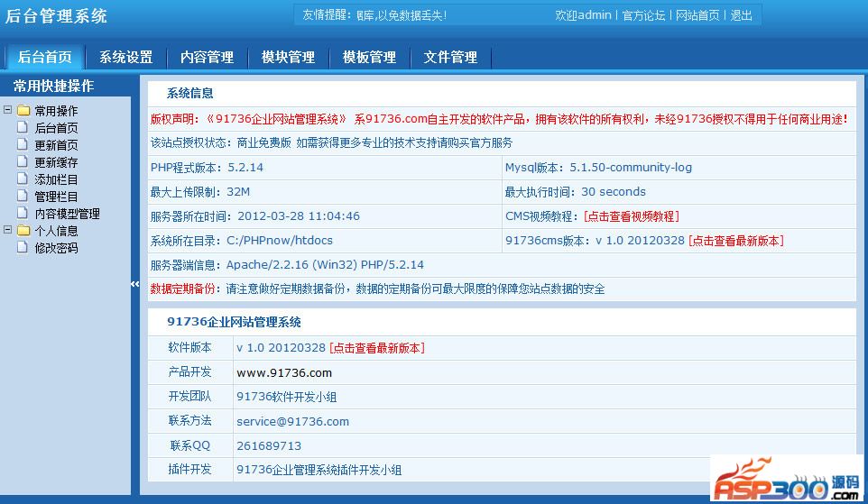Open 管理栏目 in sidebar
This screenshot has height=504, width=868.
[x=56, y=197]
